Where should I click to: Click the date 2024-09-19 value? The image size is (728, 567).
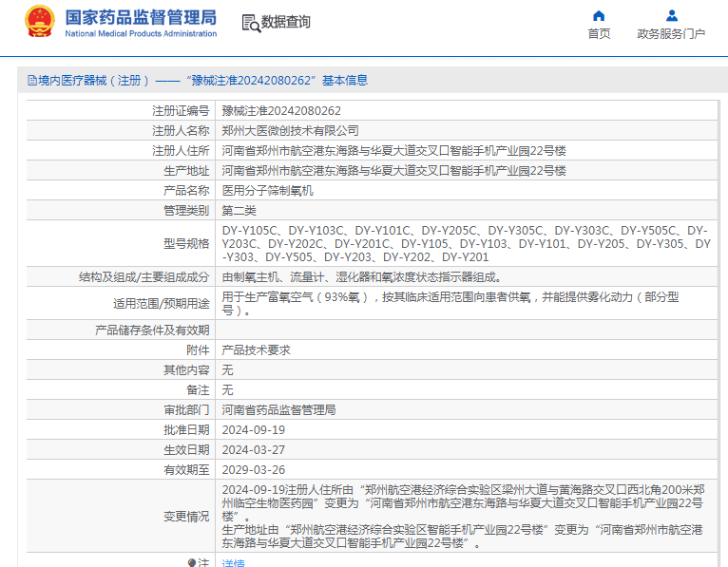(x=254, y=430)
